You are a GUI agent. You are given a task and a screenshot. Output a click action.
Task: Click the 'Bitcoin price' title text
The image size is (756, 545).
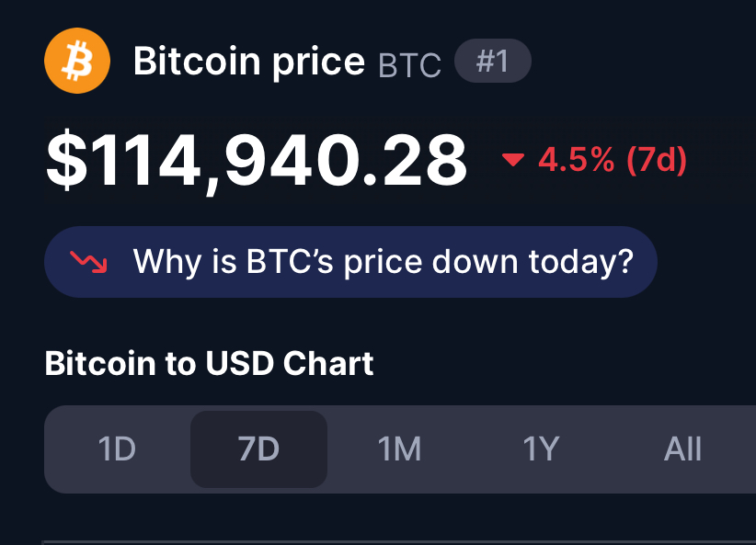[x=249, y=62]
